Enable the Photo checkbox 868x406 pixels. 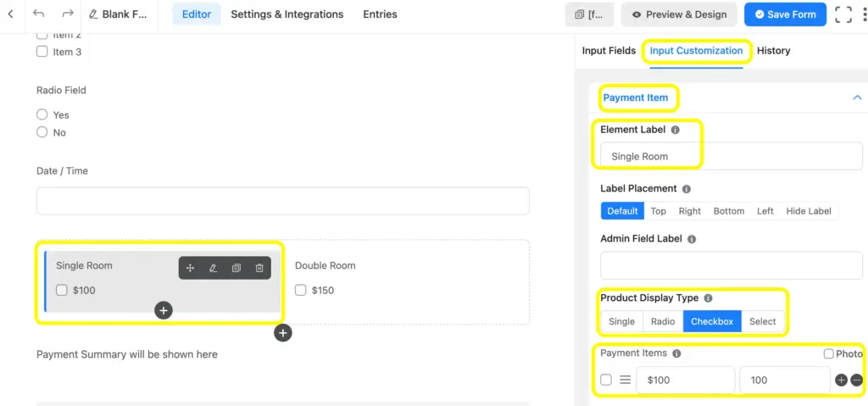coord(829,354)
